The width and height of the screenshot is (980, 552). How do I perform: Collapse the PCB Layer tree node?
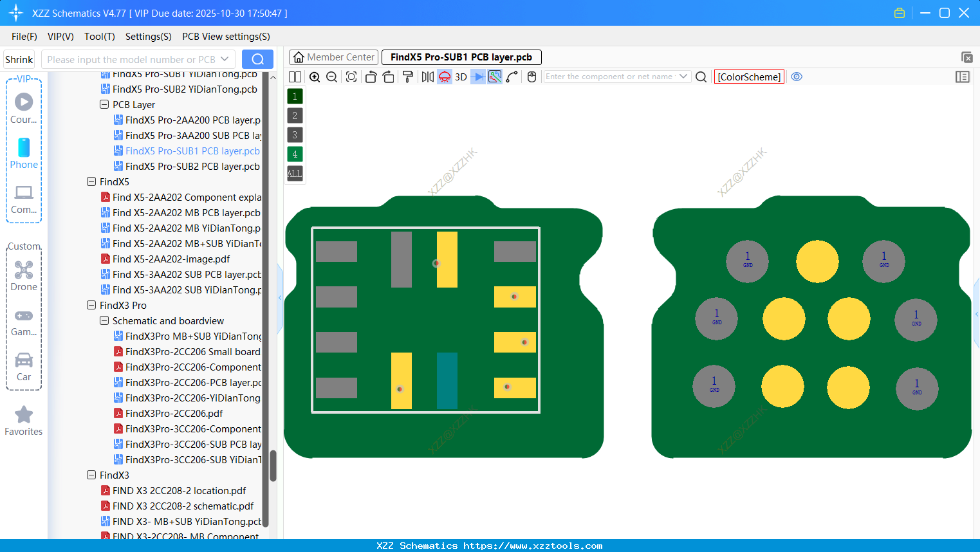[104, 104]
